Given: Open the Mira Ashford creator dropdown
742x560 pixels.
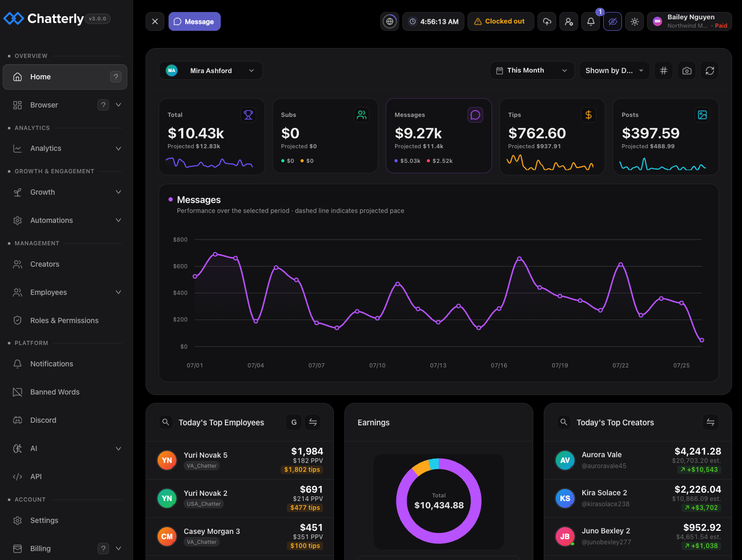Looking at the screenshot, I should pos(211,70).
